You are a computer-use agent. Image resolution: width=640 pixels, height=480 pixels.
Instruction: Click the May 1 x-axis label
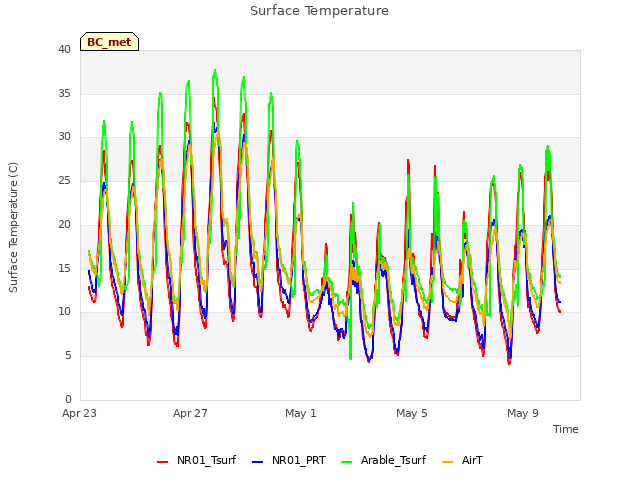301,413
